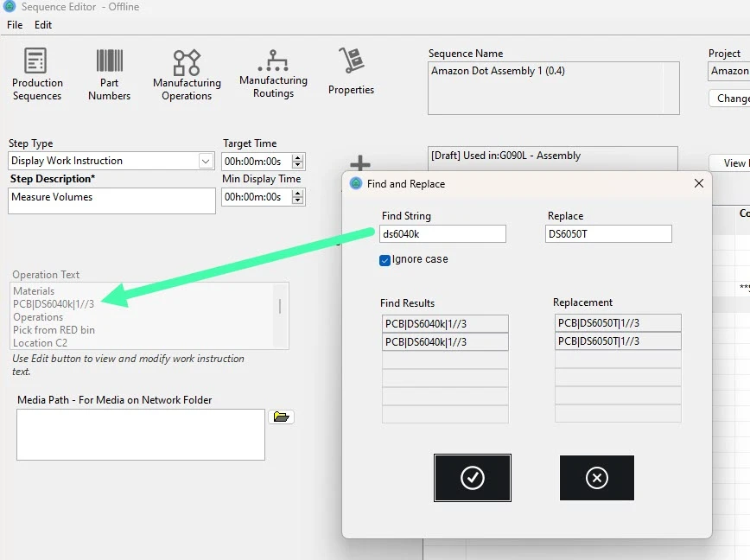Click the Find String input field
This screenshot has width=750, height=560.
coord(442,234)
